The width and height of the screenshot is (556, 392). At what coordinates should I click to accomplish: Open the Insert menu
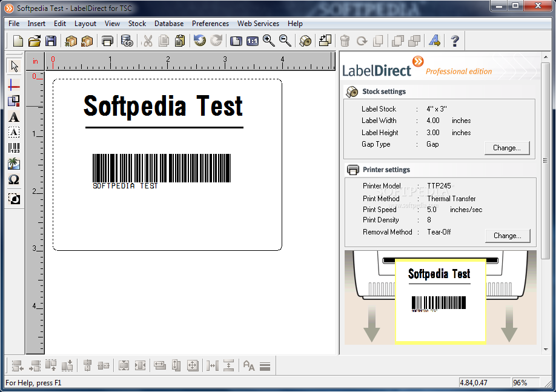(x=36, y=24)
